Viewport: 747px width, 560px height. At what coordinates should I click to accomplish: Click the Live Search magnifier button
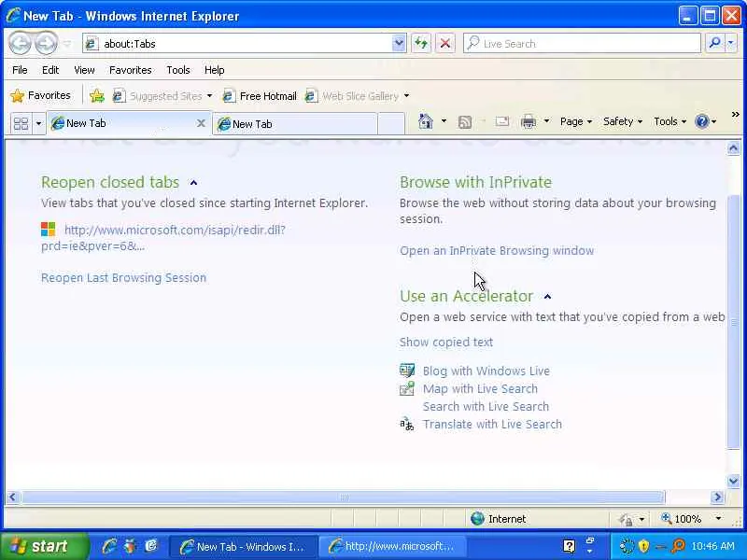(714, 43)
